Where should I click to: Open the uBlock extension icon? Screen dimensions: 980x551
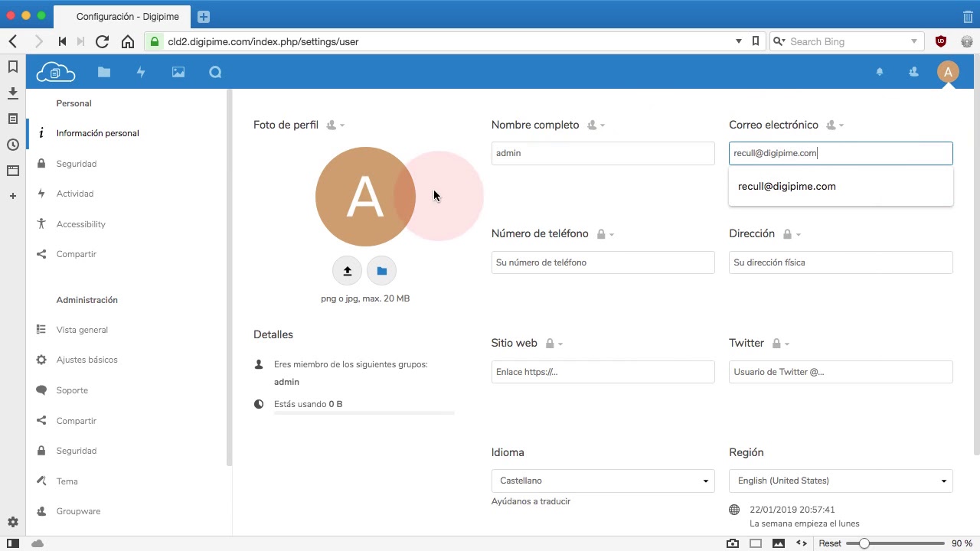pos(941,41)
